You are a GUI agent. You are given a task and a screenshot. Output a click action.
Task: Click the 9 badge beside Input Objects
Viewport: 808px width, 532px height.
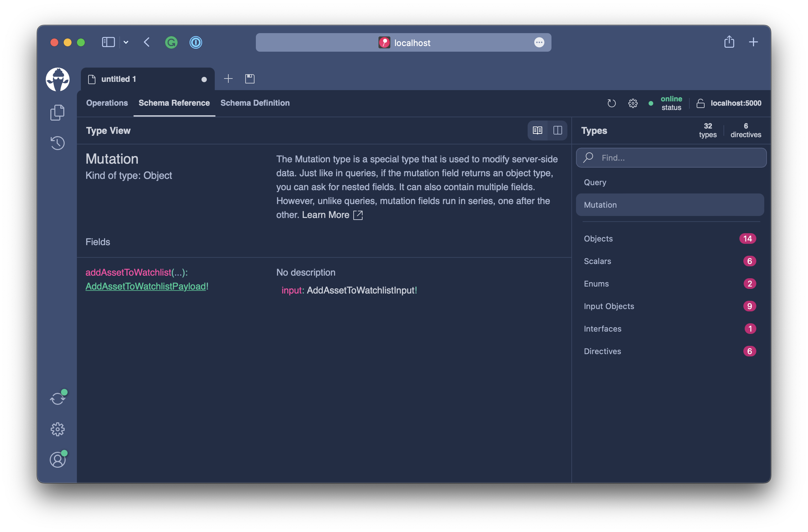pyautogui.click(x=750, y=306)
